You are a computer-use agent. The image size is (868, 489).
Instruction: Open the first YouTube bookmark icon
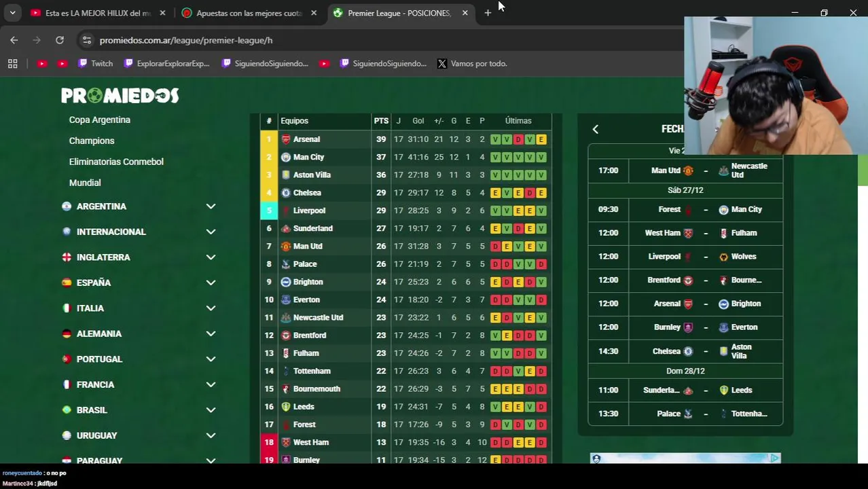[42, 63]
